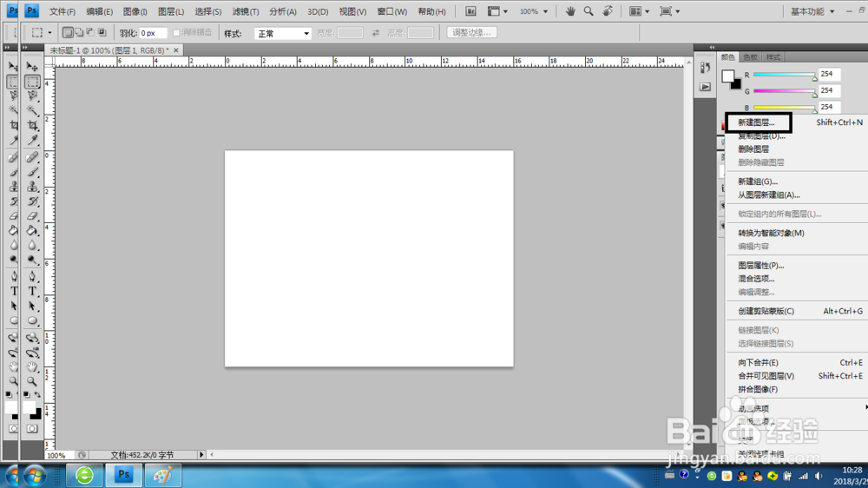Click the G value field showing 254
Image resolution: width=868 pixels, height=488 pixels.
click(829, 90)
